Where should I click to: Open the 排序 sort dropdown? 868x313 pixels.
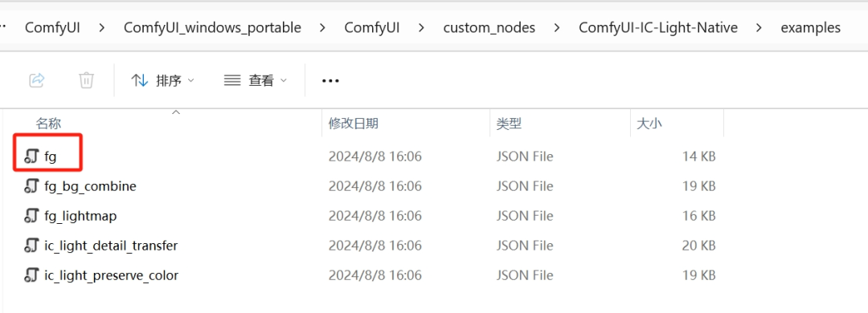pyautogui.click(x=162, y=81)
